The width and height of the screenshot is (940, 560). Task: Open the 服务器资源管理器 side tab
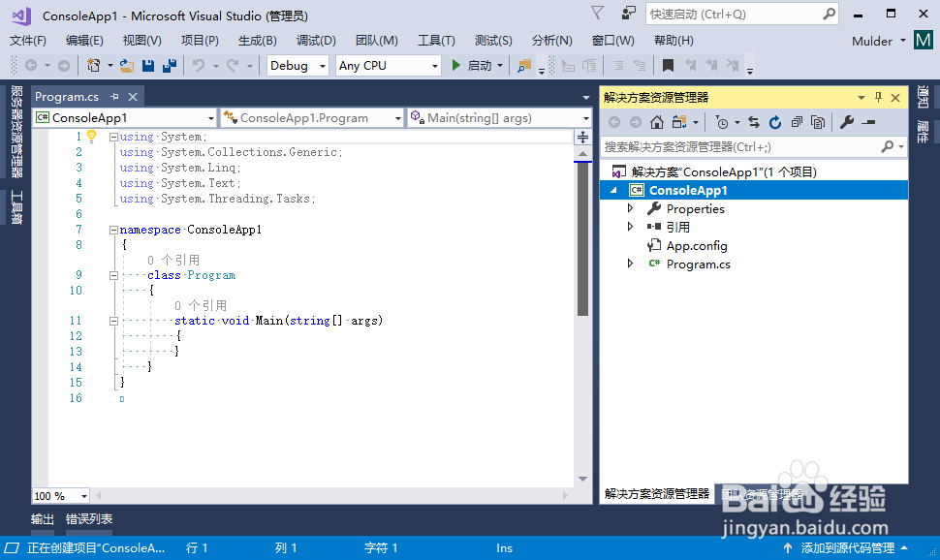(x=16, y=132)
